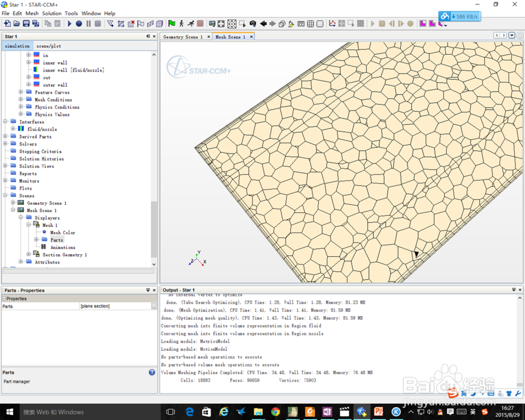Click the Clear Generated Meshes red-X icon
The width and height of the screenshot is (525, 420).
pos(131,24)
